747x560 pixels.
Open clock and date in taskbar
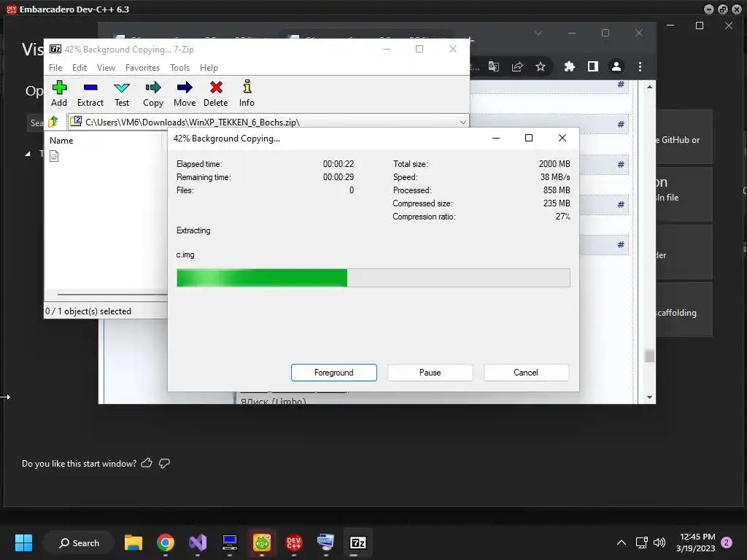tap(695, 542)
